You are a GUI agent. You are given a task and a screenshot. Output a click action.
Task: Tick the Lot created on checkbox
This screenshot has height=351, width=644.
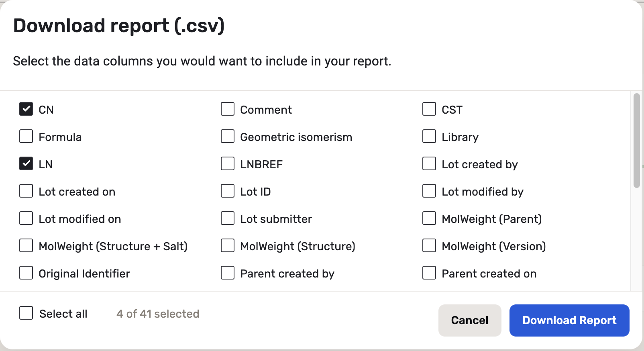tap(26, 191)
